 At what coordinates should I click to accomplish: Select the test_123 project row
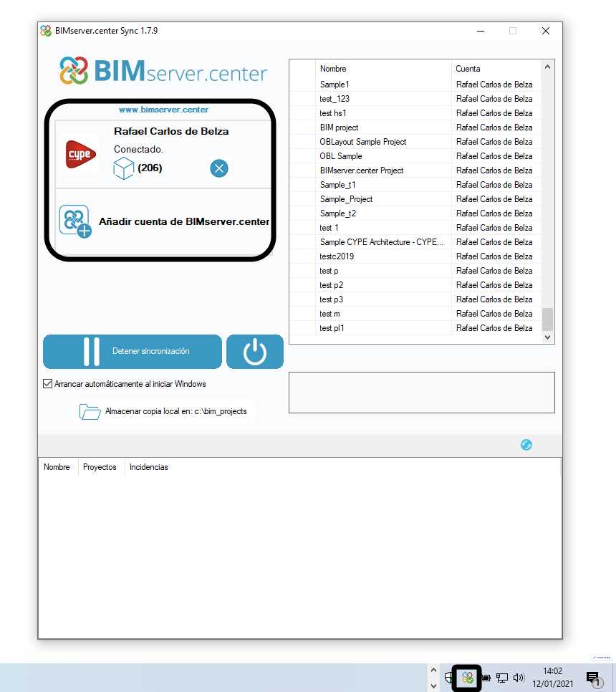415,99
